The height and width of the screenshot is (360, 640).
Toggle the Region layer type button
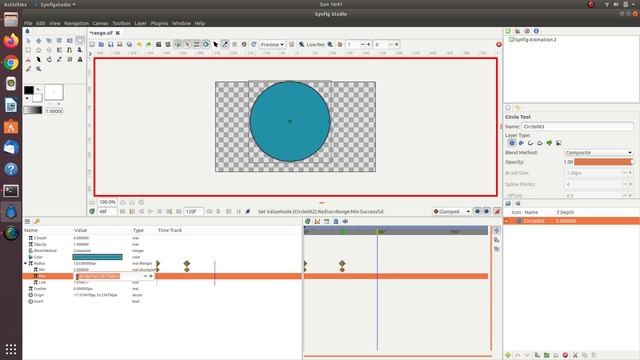pyautogui.click(x=521, y=143)
